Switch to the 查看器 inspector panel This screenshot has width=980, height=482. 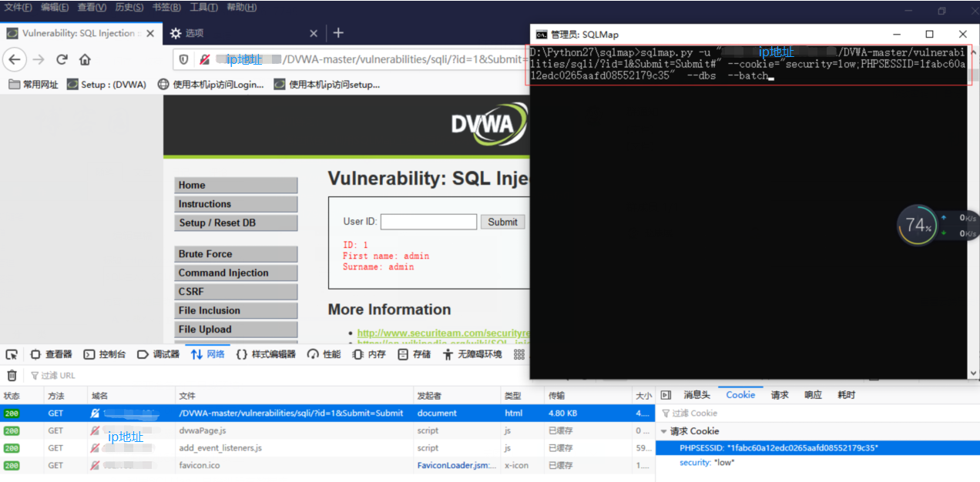(x=51, y=354)
